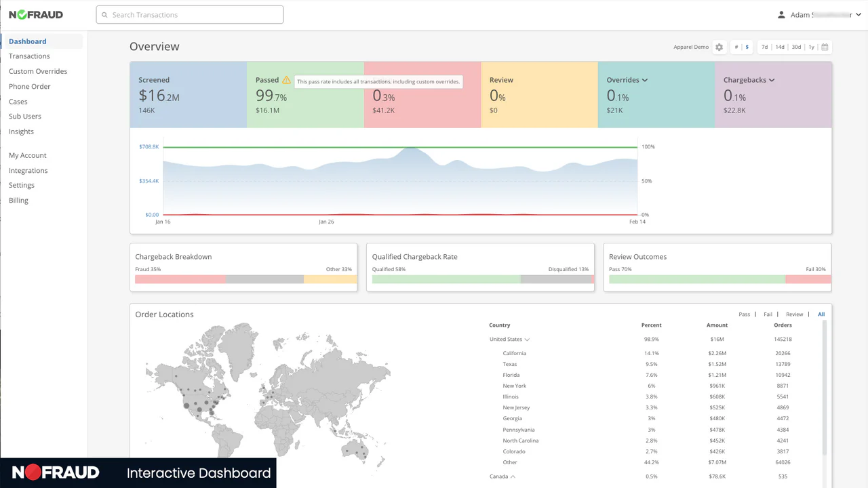Viewport: 868px width, 488px height.
Task: Expand the Overrides dropdown chevron
Action: [645, 80]
